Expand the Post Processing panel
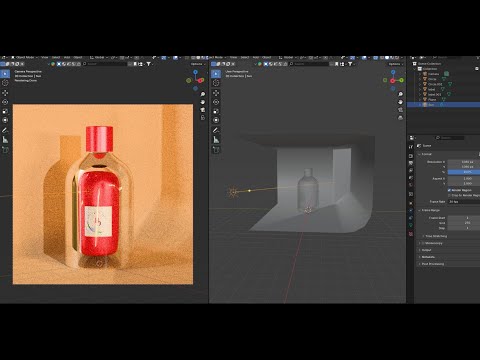The width and height of the screenshot is (480, 360). (419, 264)
